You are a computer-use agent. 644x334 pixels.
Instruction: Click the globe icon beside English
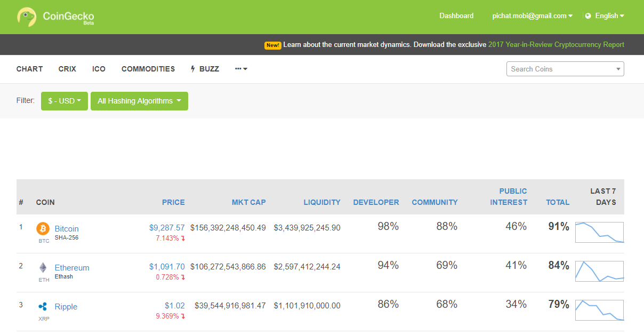[x=588, y=16]
